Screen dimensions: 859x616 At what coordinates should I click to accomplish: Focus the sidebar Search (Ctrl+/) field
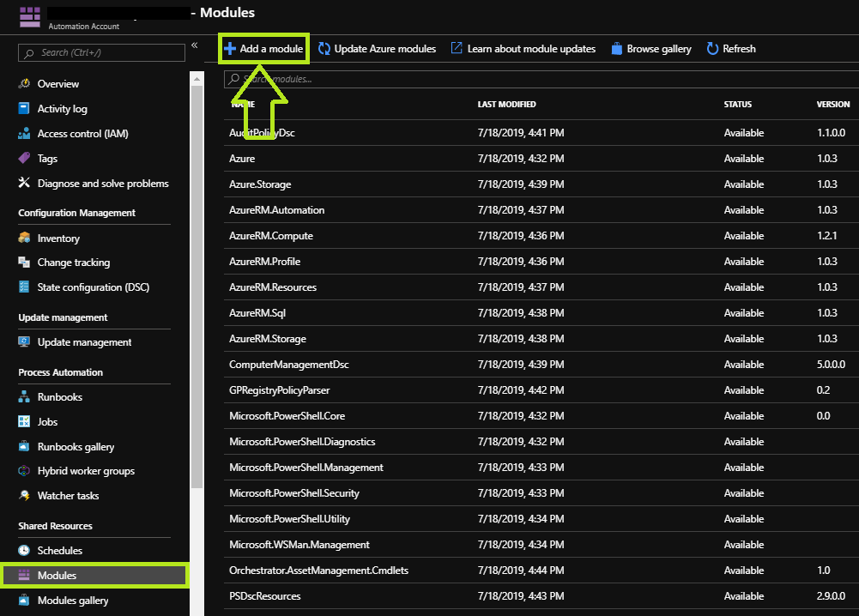101,52
